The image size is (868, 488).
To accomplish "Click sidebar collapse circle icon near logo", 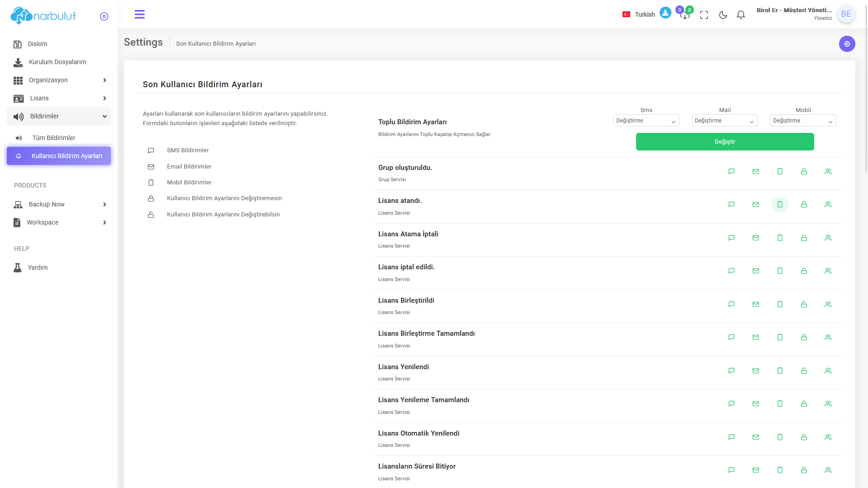I will 104,16.
